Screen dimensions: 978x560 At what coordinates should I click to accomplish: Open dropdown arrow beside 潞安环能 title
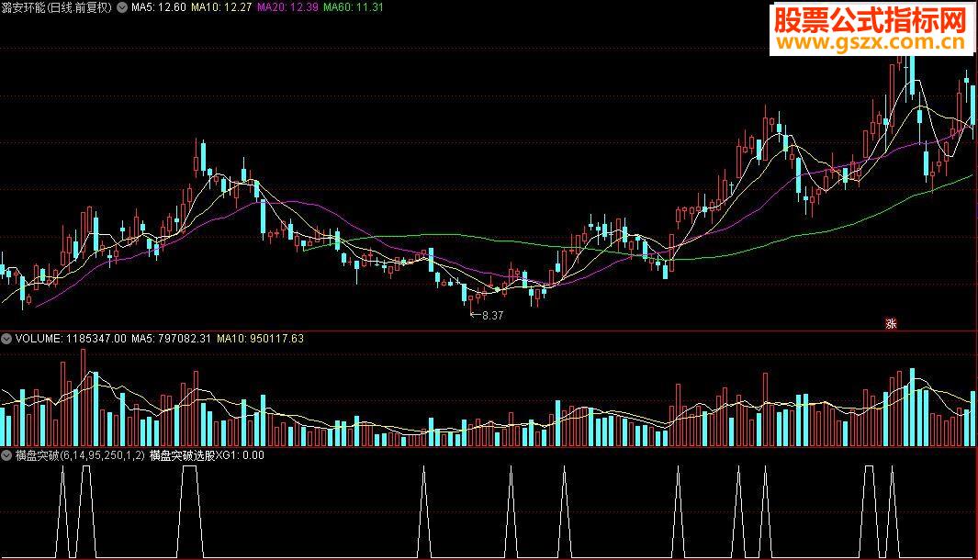coord(122,7)
